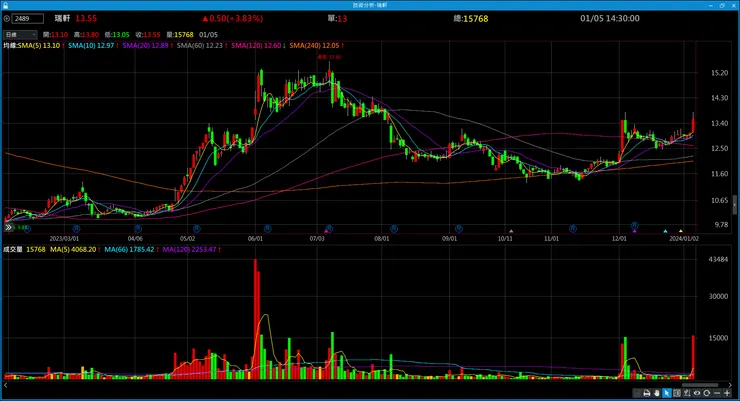Click the print chart icon
The image size is (740, 401).
tap(647, 393)
